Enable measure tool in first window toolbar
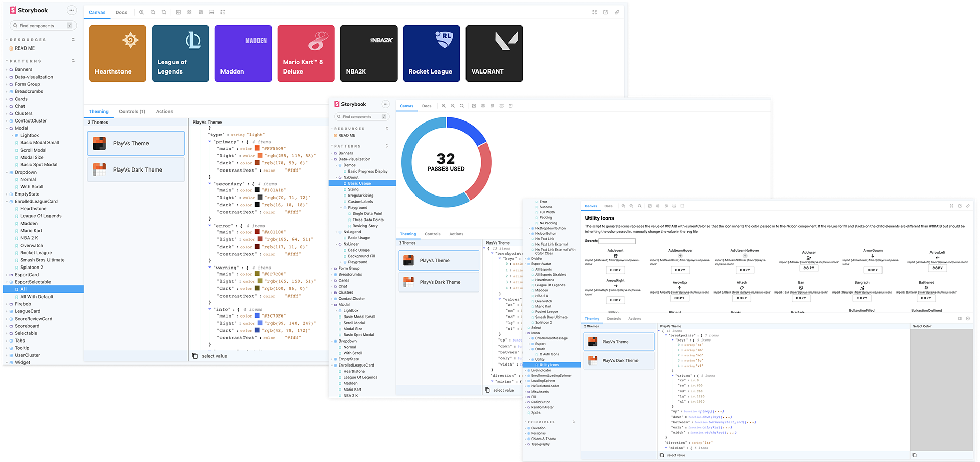This screenshot has height=462, width=980. 212,12
